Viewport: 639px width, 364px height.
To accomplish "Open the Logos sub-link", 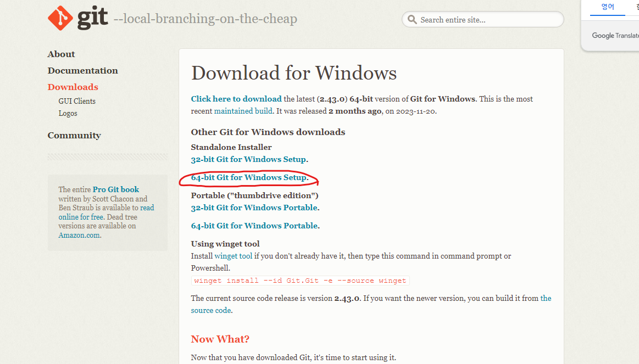I will (68, 113).
